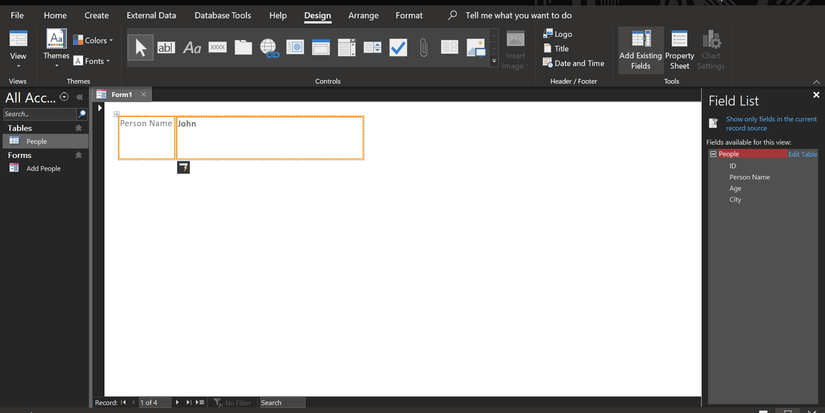Viewport: 825px width, 413px height.
Task: Open the Colors theme dropdown
Action: click(93, 41)
